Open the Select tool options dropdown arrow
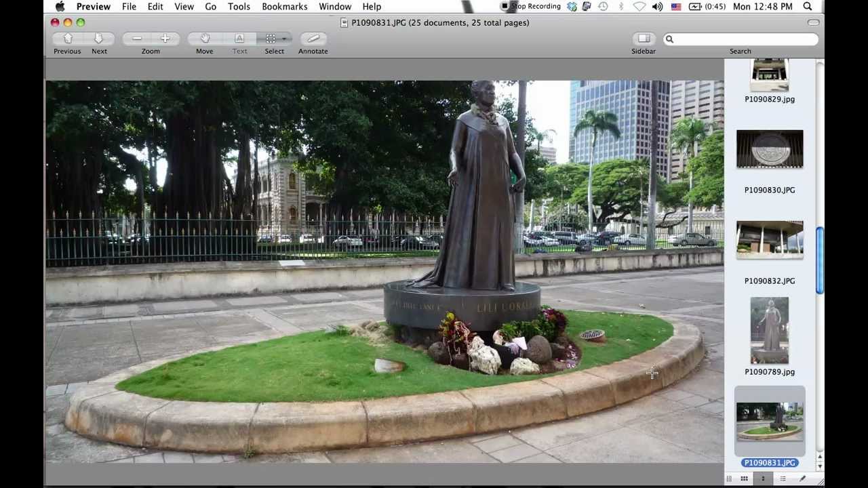Image resolution: width=868 pixels, height=488 pixels. click(284, 39)
